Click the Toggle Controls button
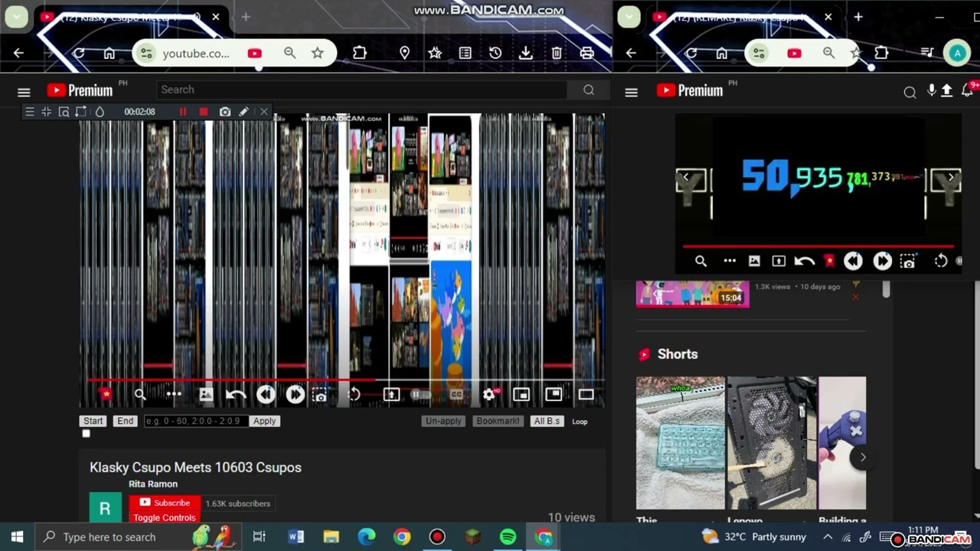980x551 pixels. pyautogui.click(x=165, y=518)
